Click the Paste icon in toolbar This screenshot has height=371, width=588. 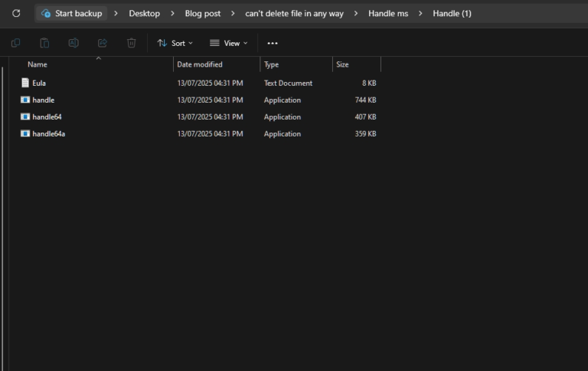pos(44,43)
